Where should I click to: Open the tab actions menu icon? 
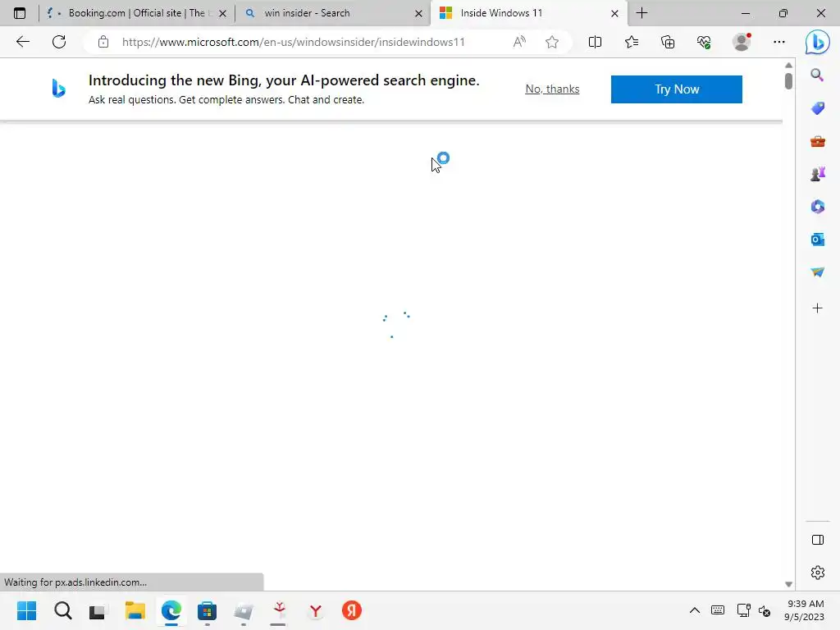20,13
